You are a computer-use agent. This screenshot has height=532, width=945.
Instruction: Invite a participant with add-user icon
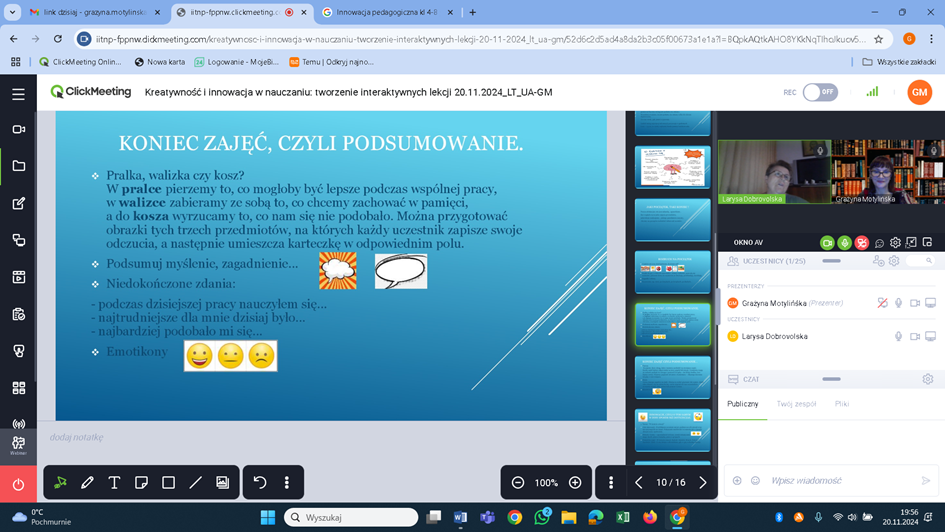click(878, 261)
